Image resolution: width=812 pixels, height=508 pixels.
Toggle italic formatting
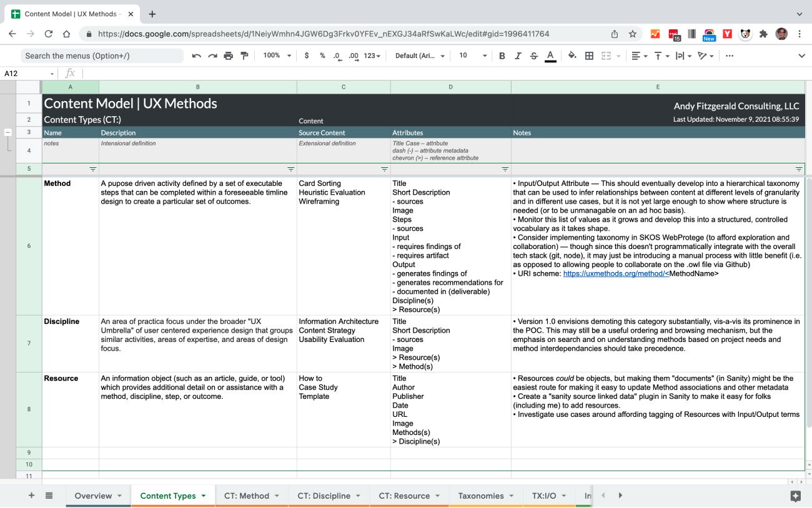[518, 56]
